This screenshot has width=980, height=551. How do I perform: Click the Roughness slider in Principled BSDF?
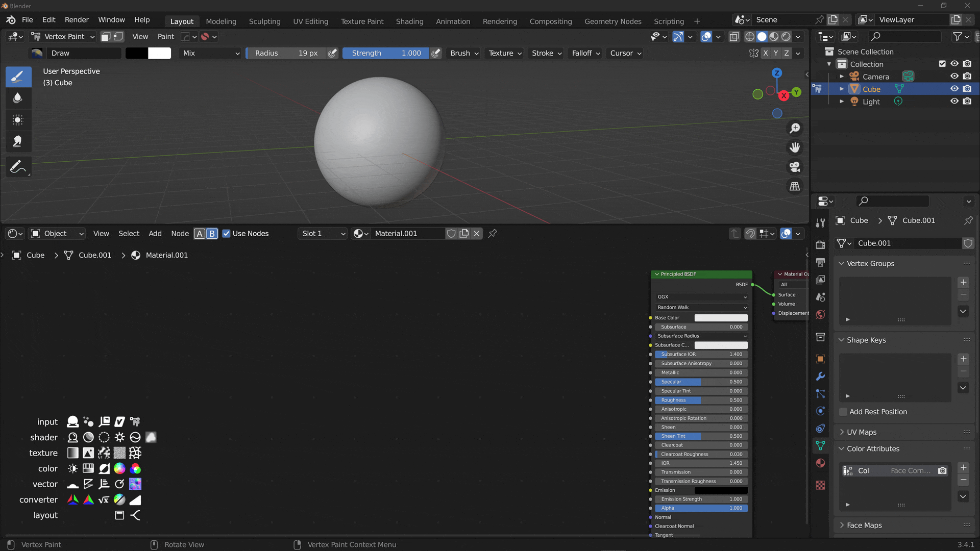click(x=702, y=400)
